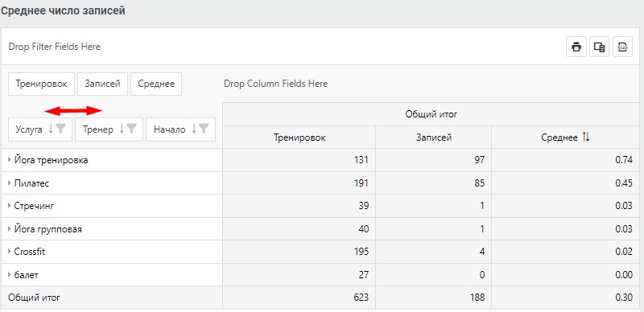Viewport: 644px width, 312px height.
Task: Click Тренировок value 40 for Йога групповая
Action: pos(364,229)
